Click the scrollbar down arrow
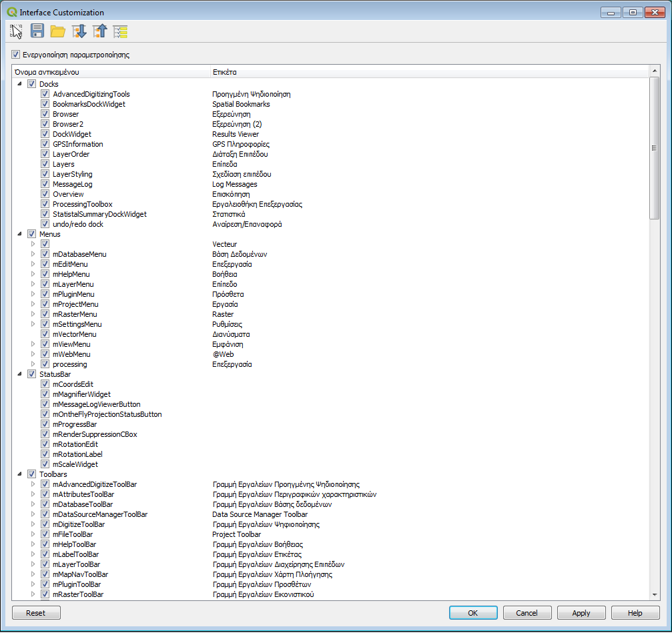Screen dimensions: 672x633 [x=655, y=594]
